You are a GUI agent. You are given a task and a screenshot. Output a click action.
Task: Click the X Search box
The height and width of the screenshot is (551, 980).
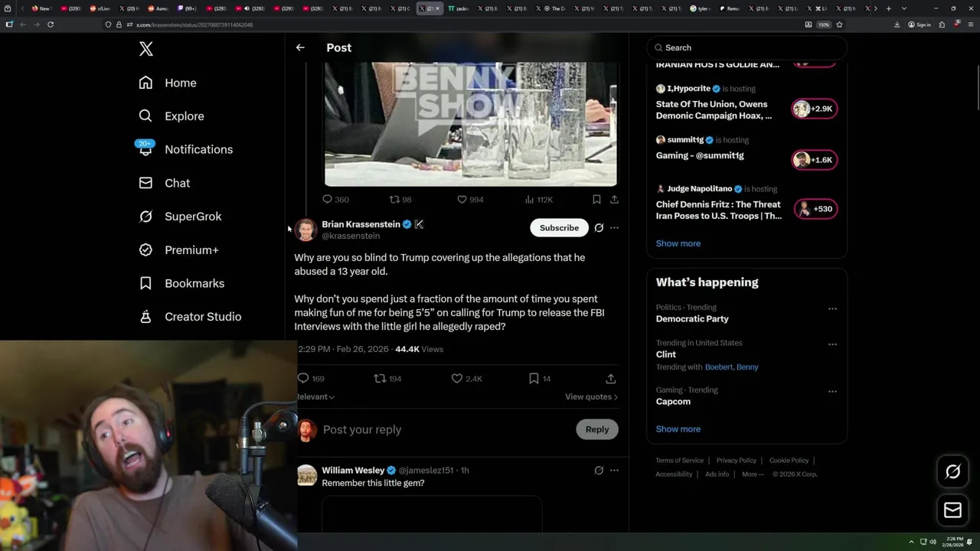746,47
